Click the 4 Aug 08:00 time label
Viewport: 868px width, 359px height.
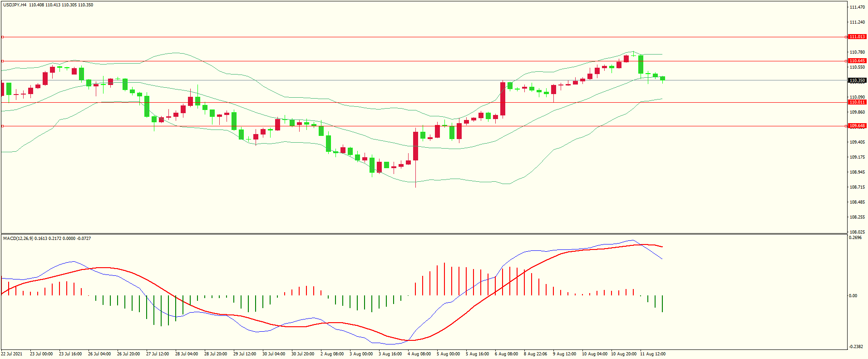419,354
